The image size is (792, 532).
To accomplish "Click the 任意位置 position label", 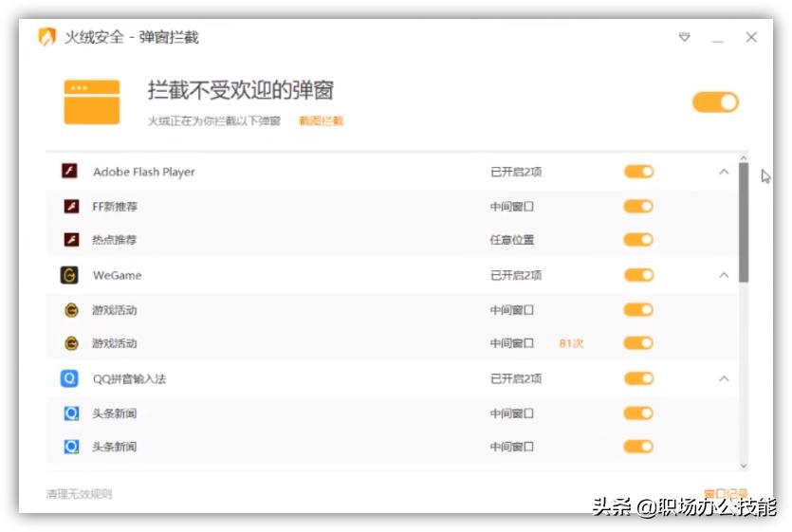I will [x=511, y=240].
